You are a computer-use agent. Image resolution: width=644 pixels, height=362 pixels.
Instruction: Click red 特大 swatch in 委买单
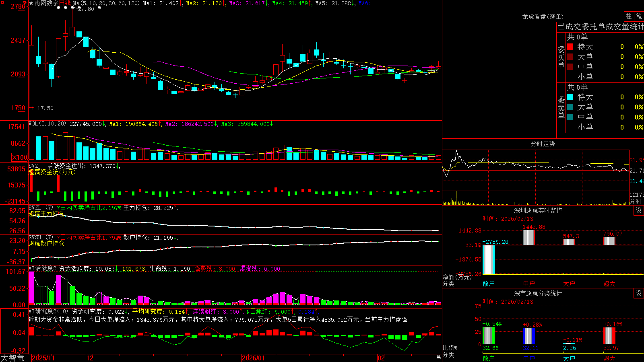pos(570,47)
